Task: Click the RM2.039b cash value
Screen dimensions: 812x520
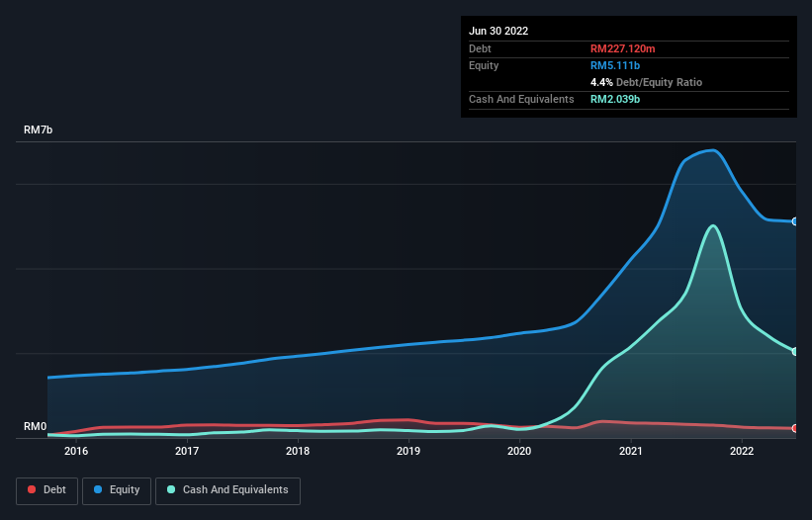Action: [x=615, y=99]
